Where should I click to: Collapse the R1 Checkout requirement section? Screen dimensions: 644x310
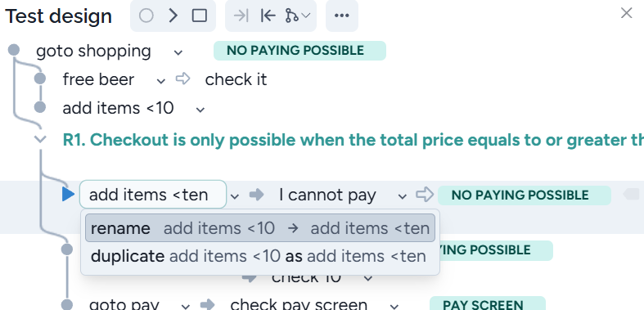(x=40, y=140)
